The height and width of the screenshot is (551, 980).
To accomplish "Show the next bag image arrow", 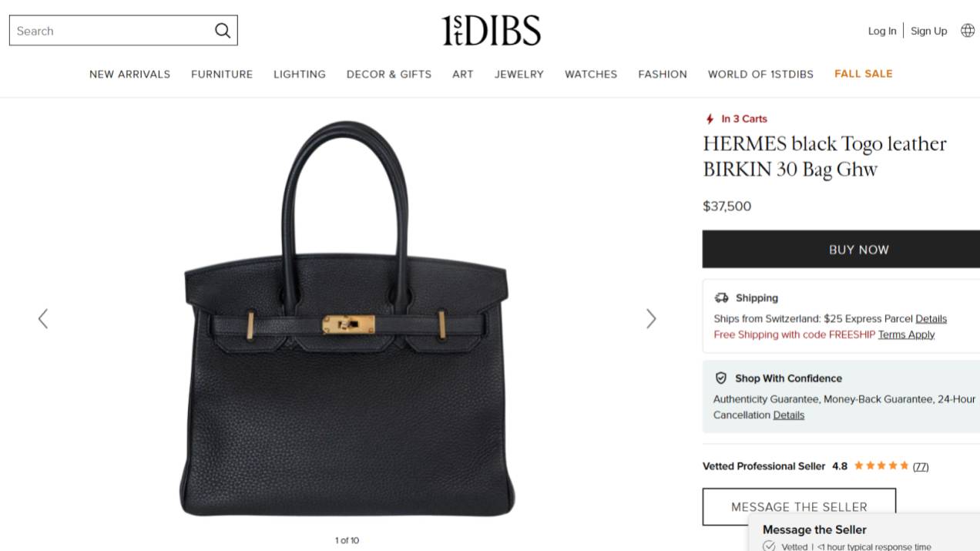I will [x=651, y=318].
